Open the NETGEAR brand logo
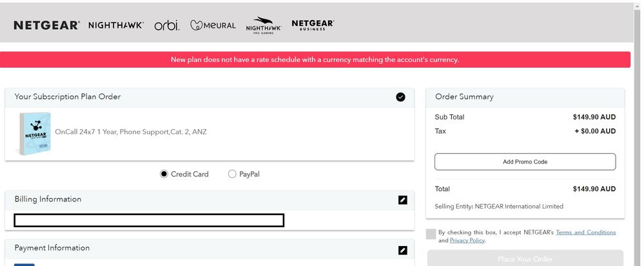Viewport: 644px width, 266px height. click(46, 25)
